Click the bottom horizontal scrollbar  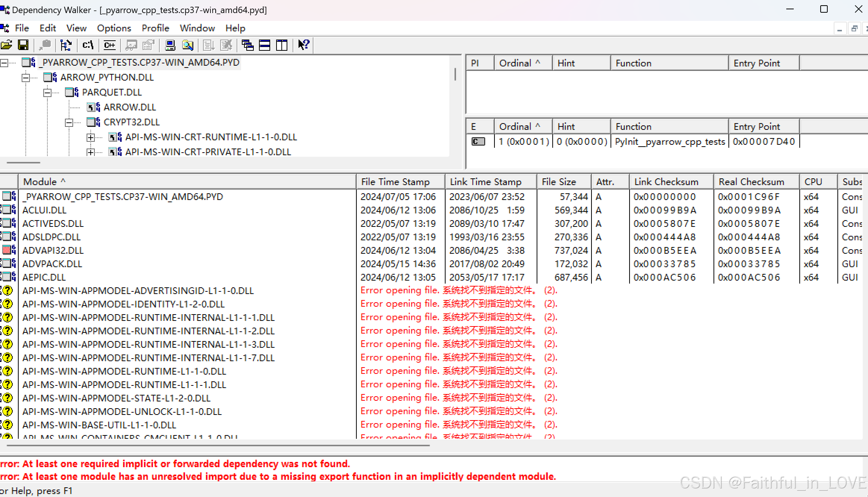click(216, 445)
